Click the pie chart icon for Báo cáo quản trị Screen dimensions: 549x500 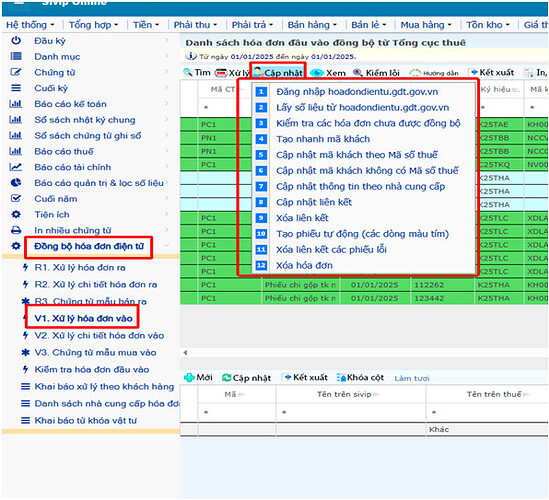pos(16,183)
